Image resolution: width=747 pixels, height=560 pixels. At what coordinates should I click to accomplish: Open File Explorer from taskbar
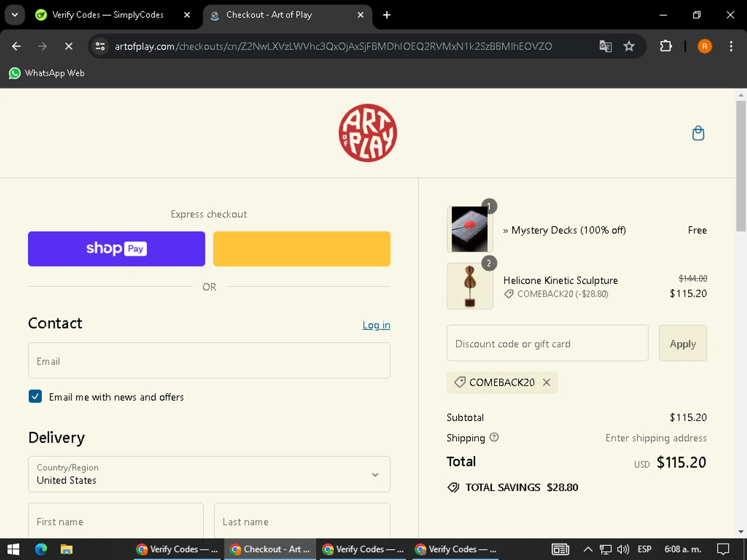(x=66, y=549)
